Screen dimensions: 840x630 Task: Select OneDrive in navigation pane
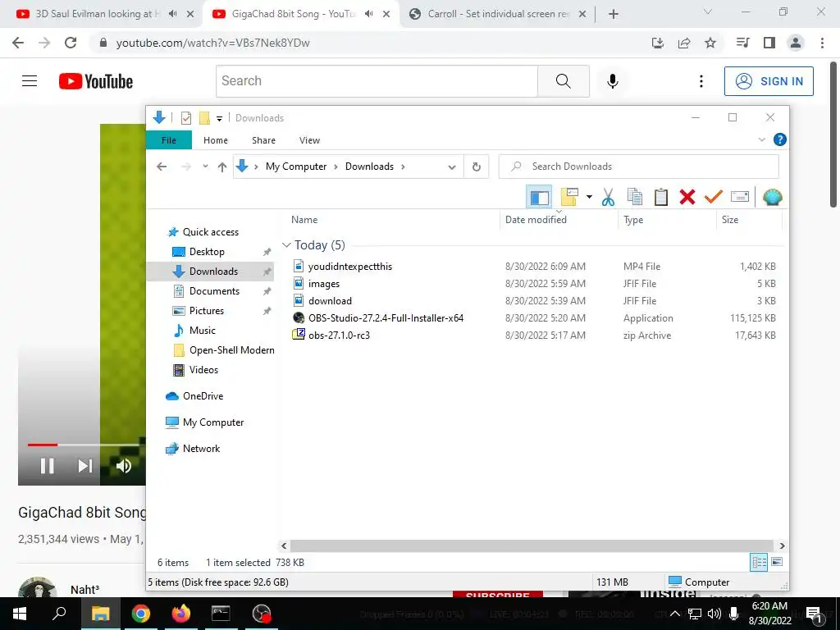[203, 396]
